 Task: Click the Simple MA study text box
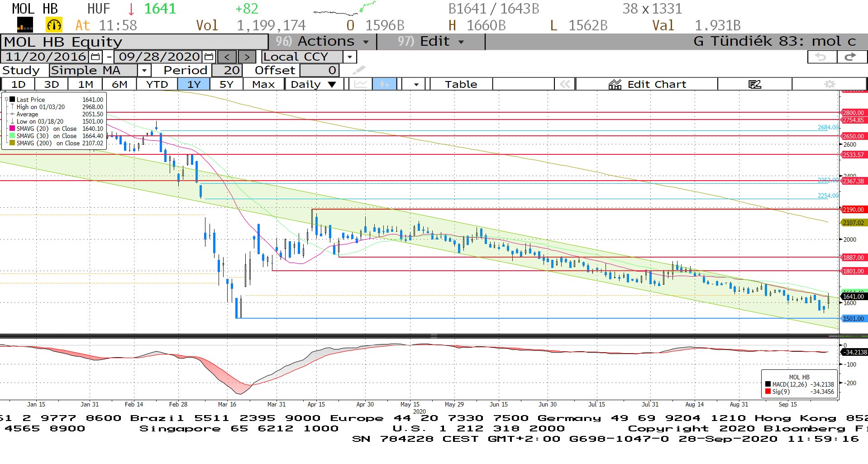93,70
